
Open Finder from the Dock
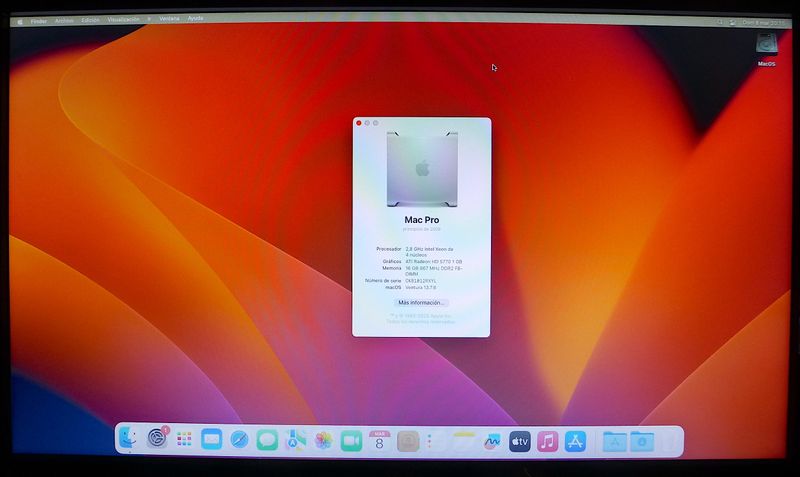pos(128,439)
